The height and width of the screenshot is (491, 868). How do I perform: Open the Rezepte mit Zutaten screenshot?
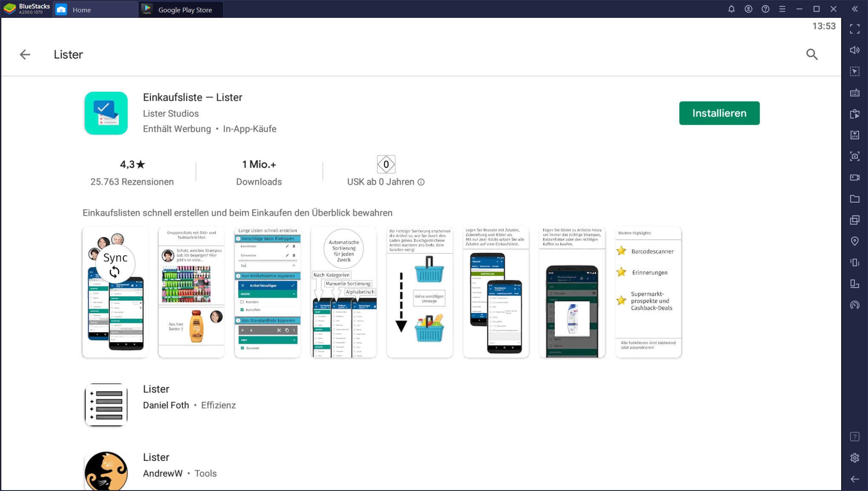point(496,292)
